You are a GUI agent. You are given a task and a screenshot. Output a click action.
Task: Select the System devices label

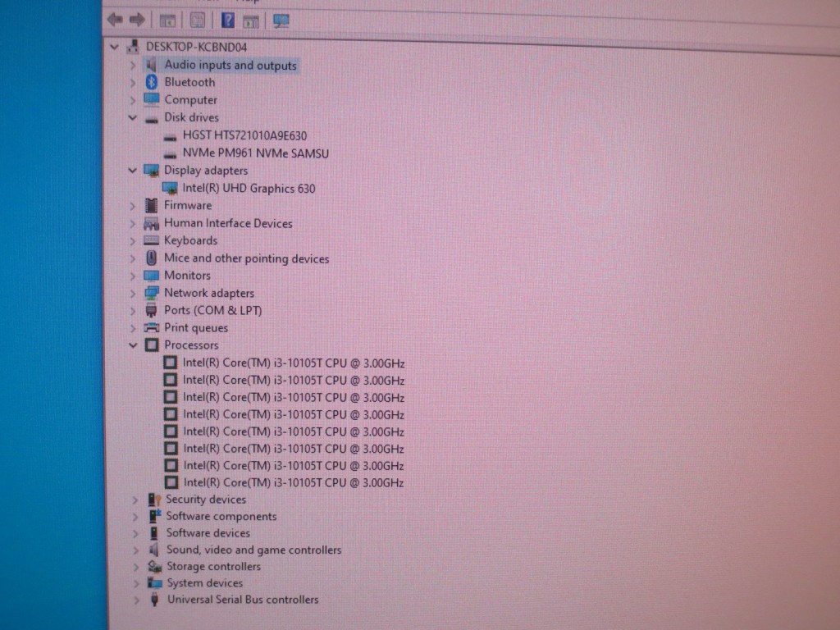point(204,583)
